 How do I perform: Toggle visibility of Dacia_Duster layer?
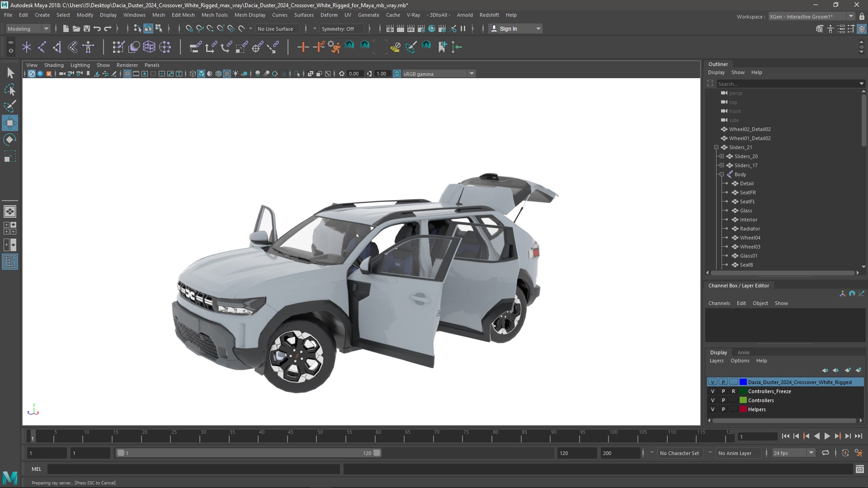click(713, 382)
